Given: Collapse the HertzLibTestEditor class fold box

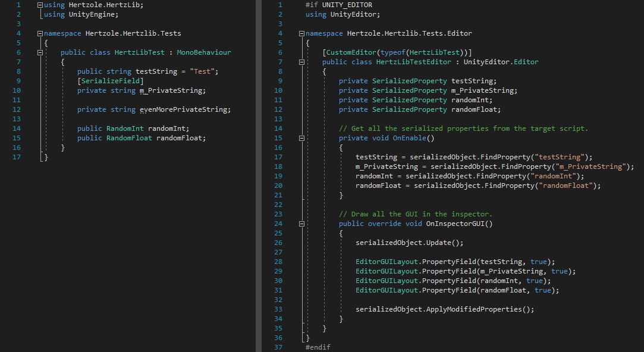Looking at the screenshot, I should coord(301,62).
